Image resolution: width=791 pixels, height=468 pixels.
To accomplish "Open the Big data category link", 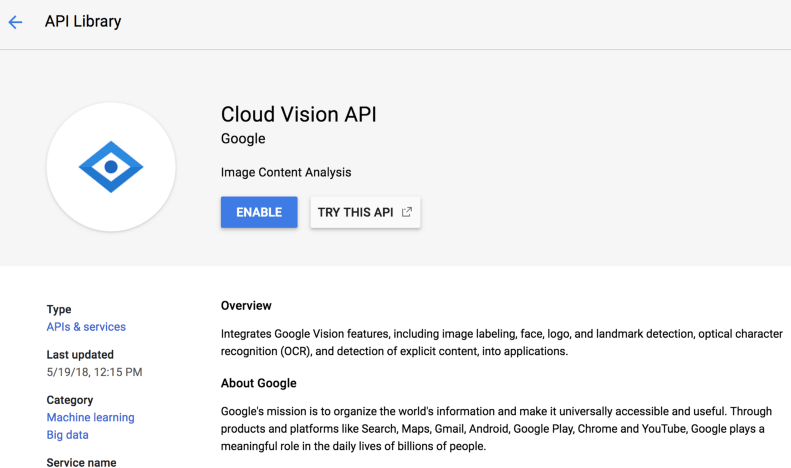I will pyautogui.click(x=68, y=435).
